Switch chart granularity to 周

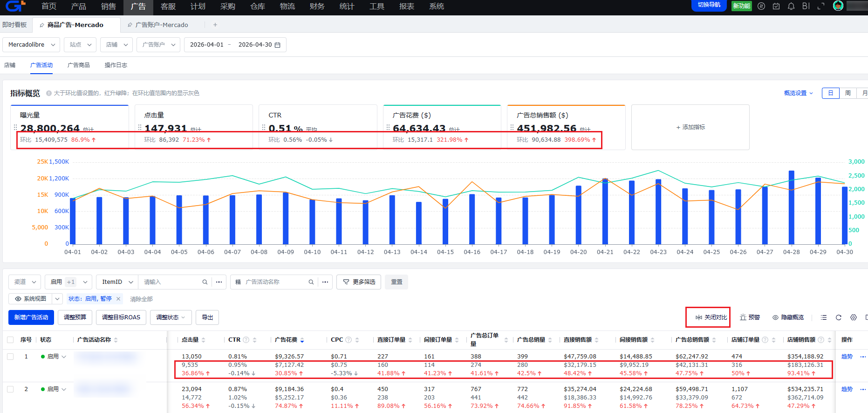[x=848, y=93]
